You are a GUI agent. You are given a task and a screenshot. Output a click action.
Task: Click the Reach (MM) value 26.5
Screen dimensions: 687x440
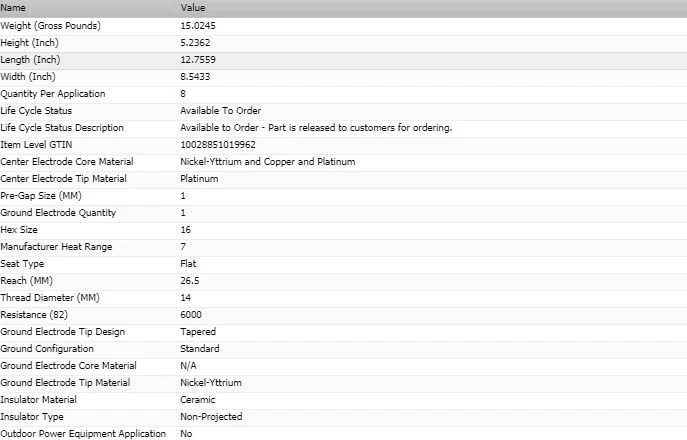pos(190,281)
